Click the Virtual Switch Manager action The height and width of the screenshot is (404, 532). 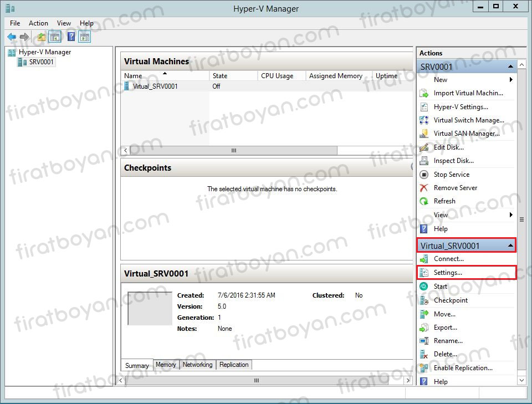pos(469,120)
